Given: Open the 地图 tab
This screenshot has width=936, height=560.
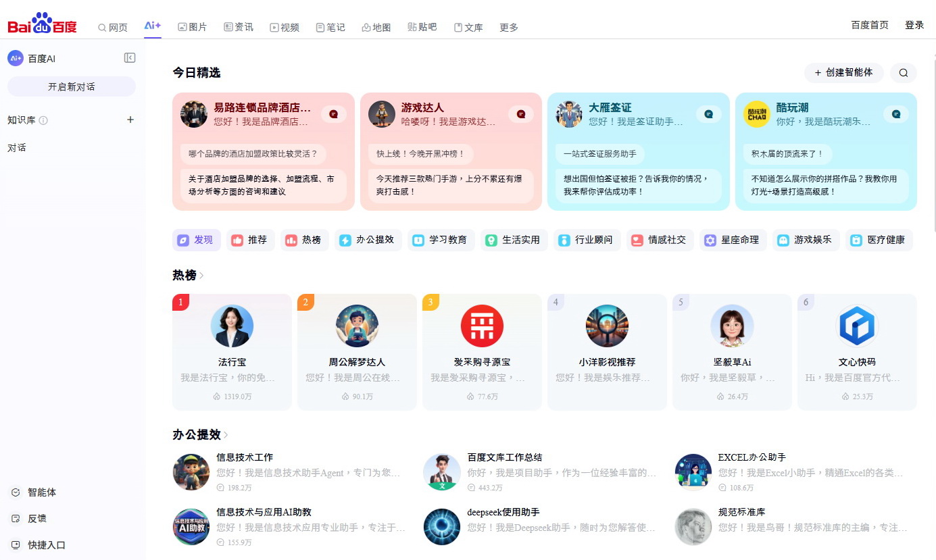Looking at the screenshot, I should [x=376, y=27].
